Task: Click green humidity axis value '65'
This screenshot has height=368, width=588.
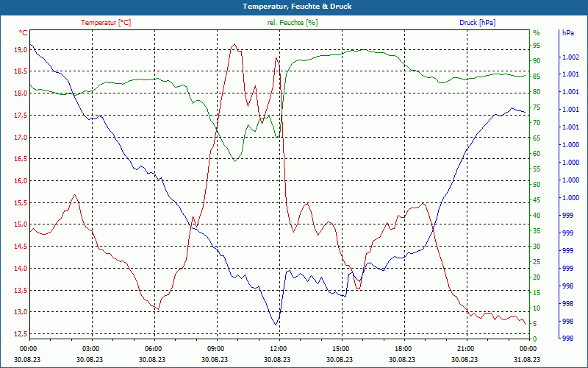Action: tap(537, 138)
